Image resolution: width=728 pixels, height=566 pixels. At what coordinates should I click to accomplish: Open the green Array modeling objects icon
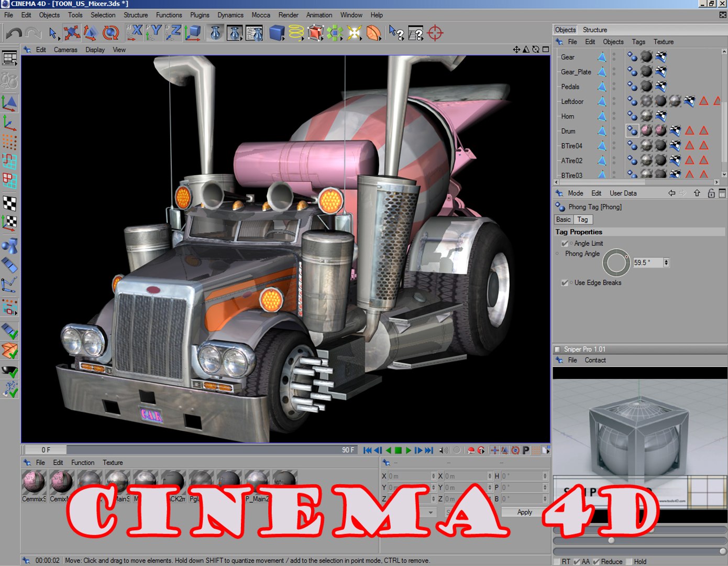pyautogui.click(x=335, y=33)
